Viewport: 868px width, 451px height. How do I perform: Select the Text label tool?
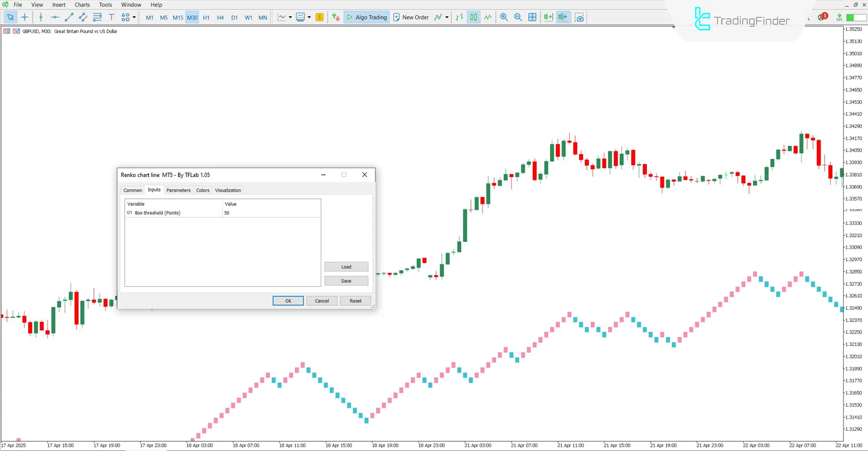coord(111,17)
